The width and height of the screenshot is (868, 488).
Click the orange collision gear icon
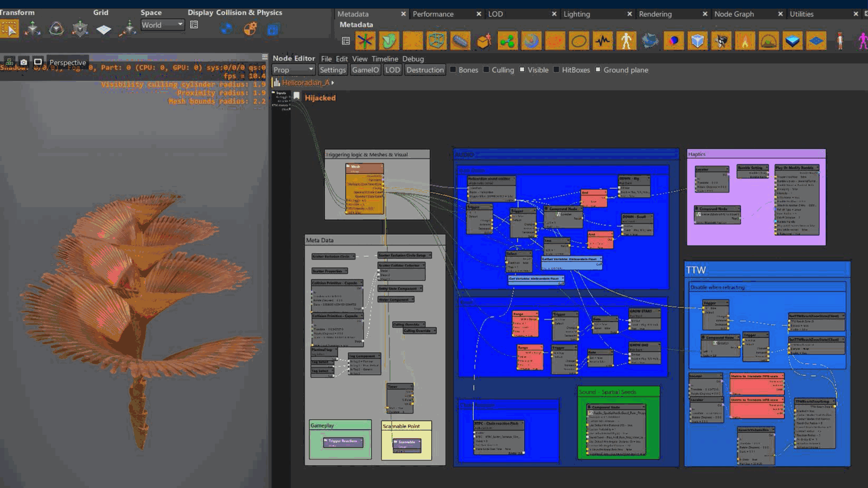(250, 28)
